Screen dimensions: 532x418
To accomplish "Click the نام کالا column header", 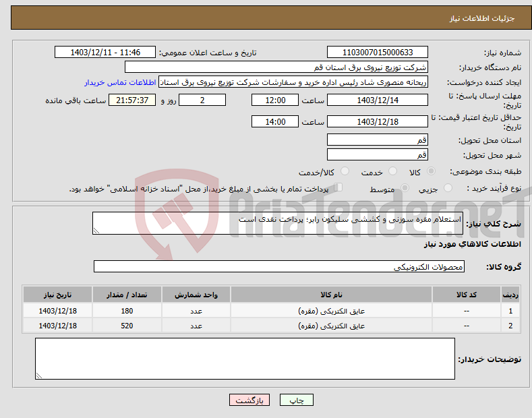I will (331, 295).
